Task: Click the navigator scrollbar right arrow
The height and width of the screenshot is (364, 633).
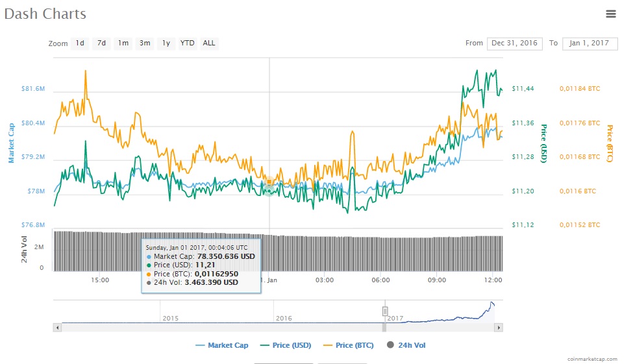Action: 499,328
